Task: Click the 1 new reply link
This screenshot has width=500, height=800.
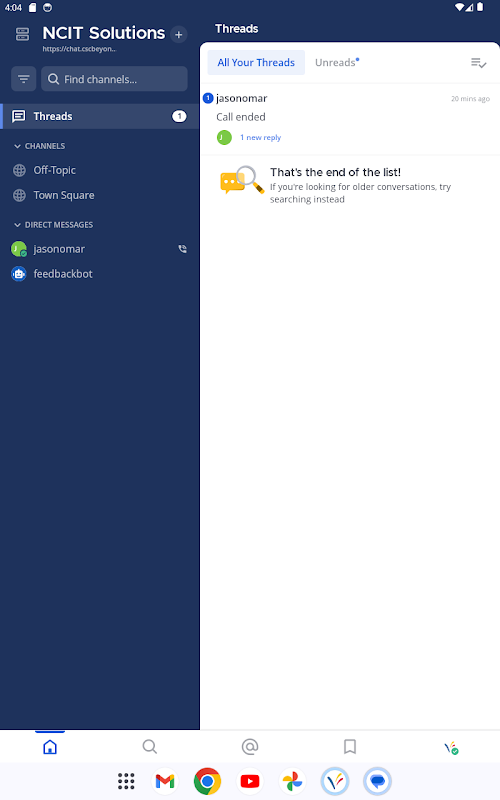Action: [x=260, y=138]
